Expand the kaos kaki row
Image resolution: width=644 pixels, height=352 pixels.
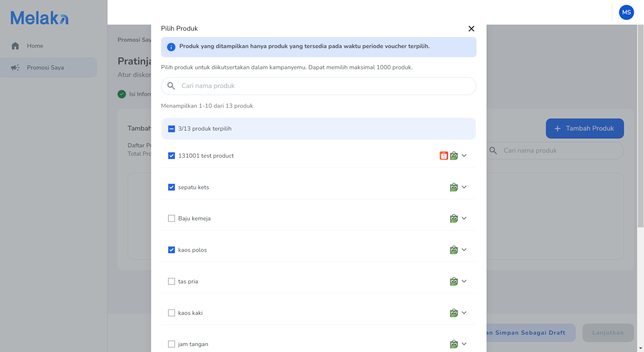[x=464, y=313]
